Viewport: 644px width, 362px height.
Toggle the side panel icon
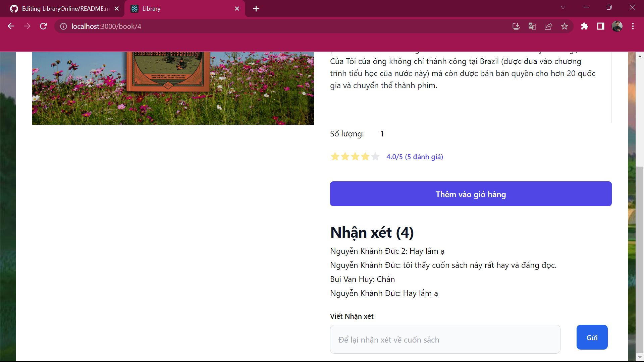600,26
